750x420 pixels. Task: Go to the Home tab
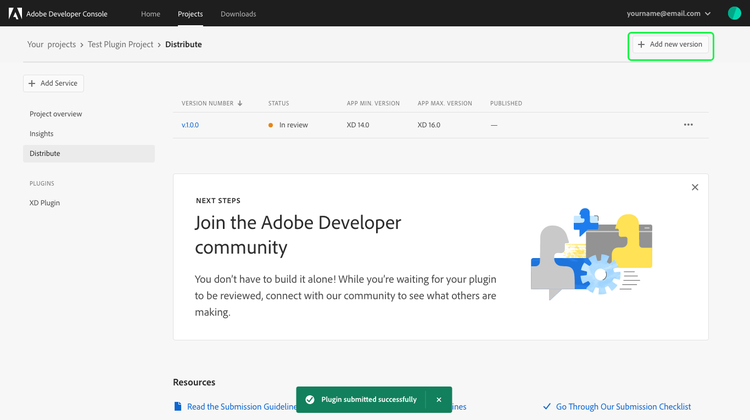(150, 14)
